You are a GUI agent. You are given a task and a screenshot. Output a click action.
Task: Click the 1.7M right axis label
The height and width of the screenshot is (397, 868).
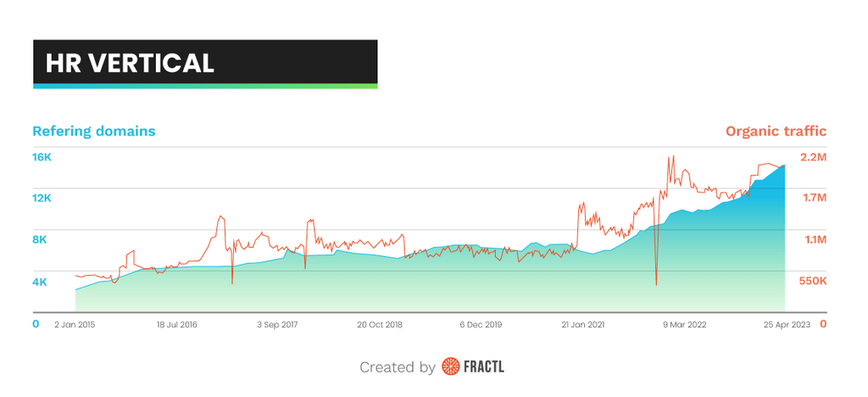(813, 198)
